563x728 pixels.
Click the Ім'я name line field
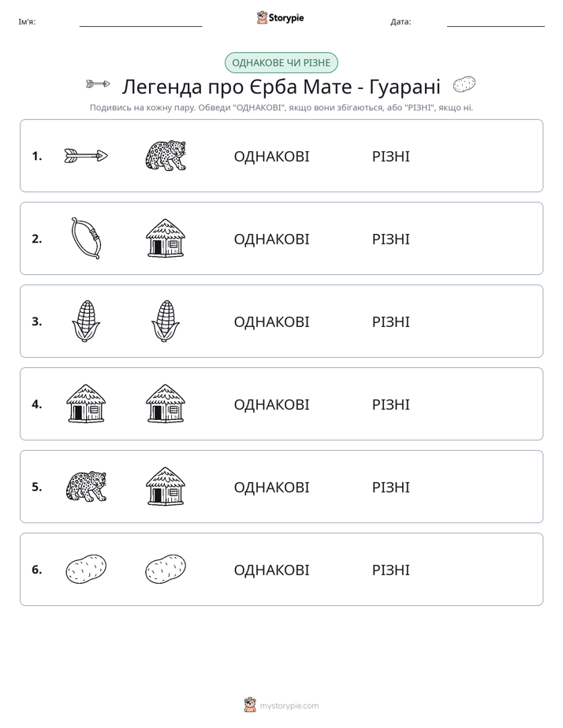140,22
